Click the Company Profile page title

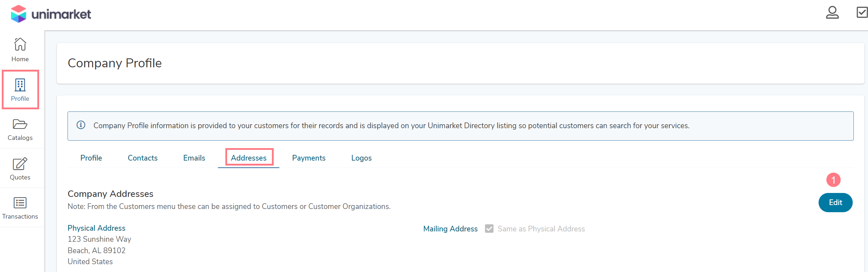coord(115,63)
